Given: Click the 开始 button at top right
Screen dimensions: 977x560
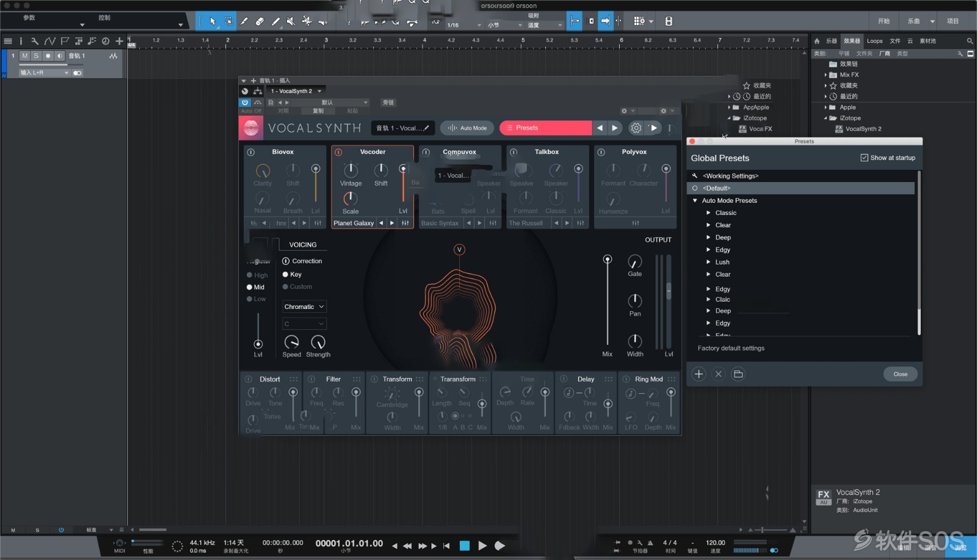Looking at the screenshot, I should [x=884, y=21].
